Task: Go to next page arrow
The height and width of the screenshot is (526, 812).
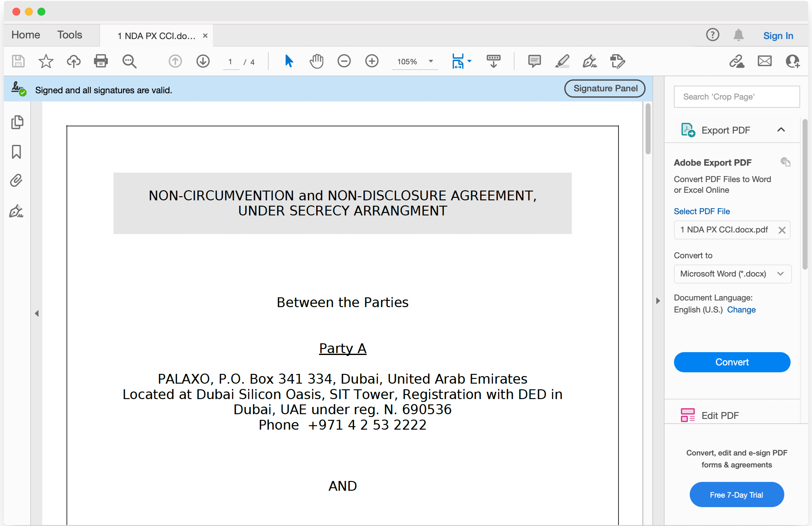Action: click(x=203, y=61)
